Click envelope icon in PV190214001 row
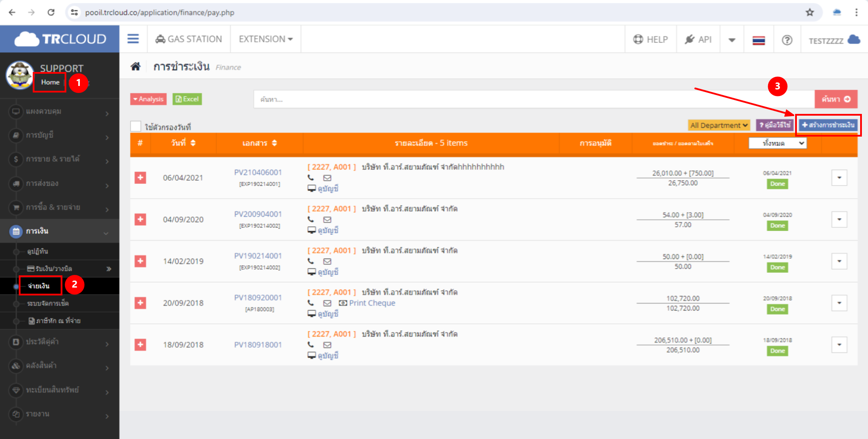Image resolution: width=868 pixels, height=439 pixels. [x=327, y=261]
